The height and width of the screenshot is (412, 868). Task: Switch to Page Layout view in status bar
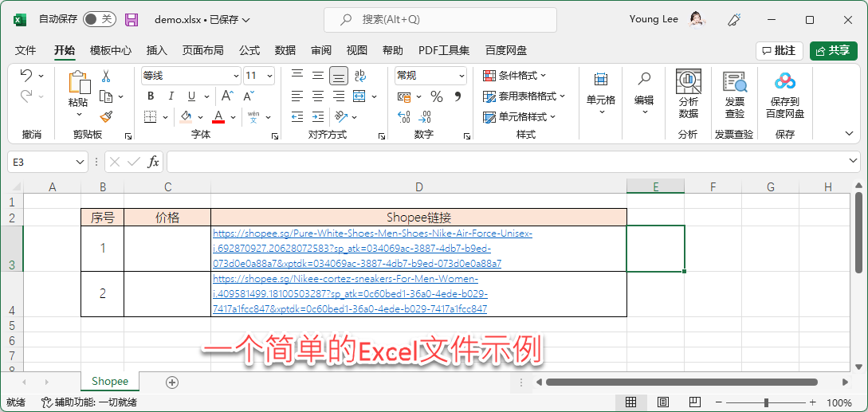coord(663,402)
